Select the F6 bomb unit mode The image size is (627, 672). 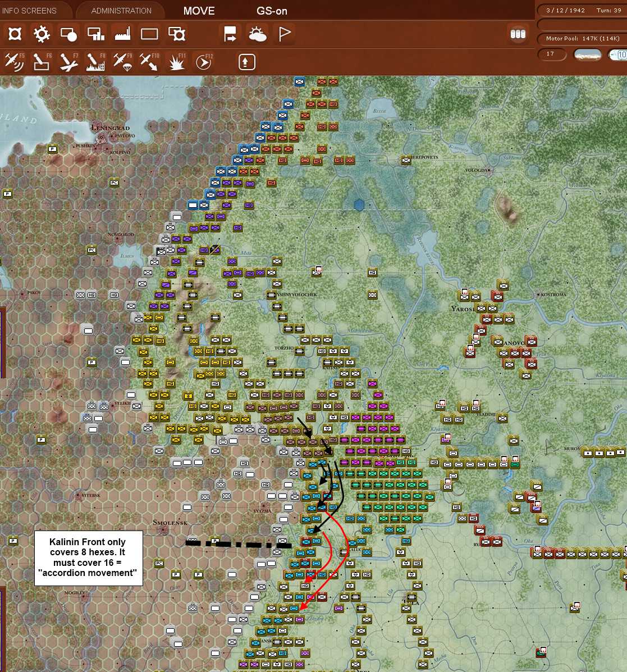coord(42,62)
